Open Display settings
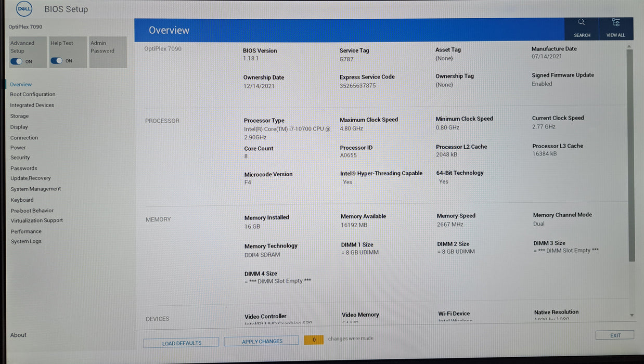Image resolution: width=644 pixels, height=364 pixels. click(x=19, y=127)
